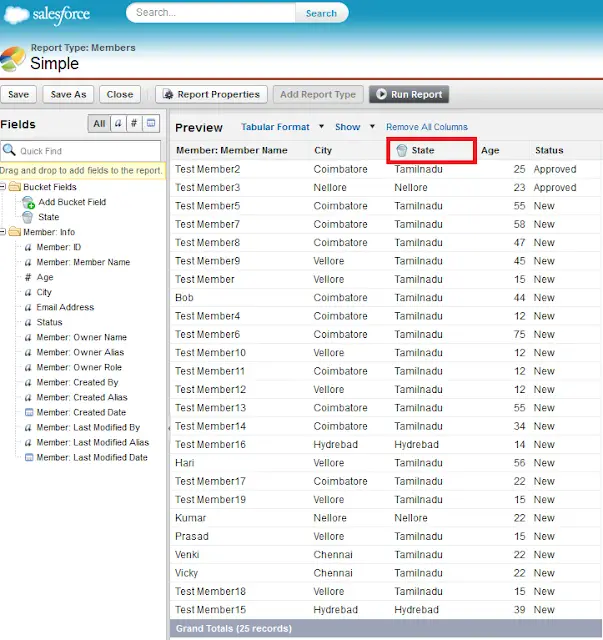603x640 pixels.
Task: Filter fields by date type icon
Action: click(x=151, y=123)
